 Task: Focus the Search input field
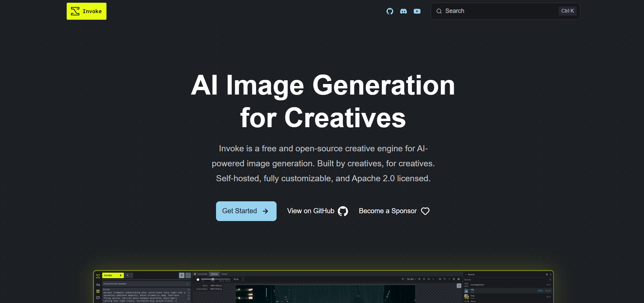pos(505,11)
